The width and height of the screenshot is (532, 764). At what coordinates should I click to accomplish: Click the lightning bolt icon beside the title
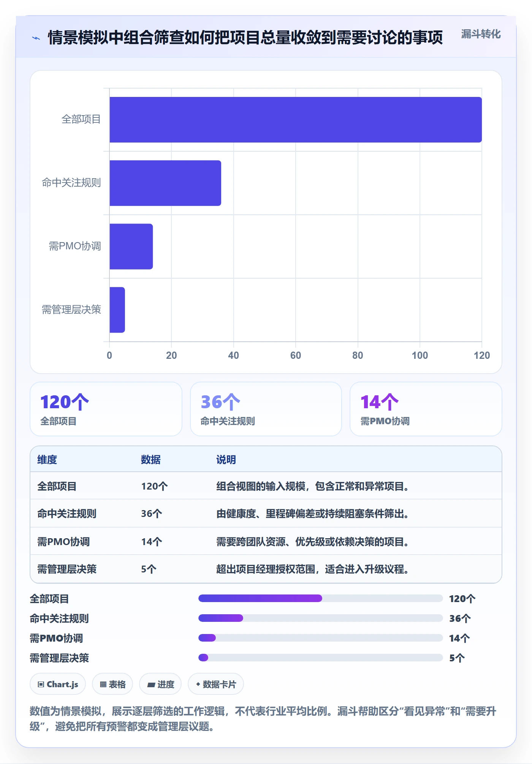click(x=36, y=38)
